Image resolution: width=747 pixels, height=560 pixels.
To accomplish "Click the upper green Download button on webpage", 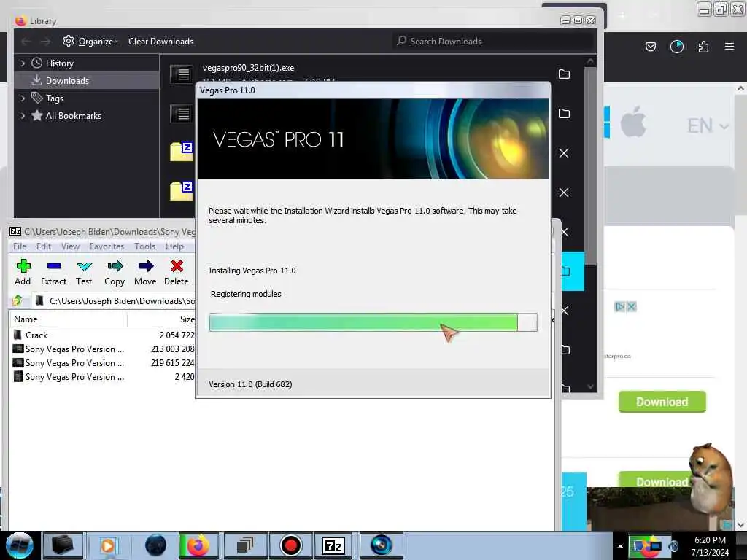I will point(662,402).
